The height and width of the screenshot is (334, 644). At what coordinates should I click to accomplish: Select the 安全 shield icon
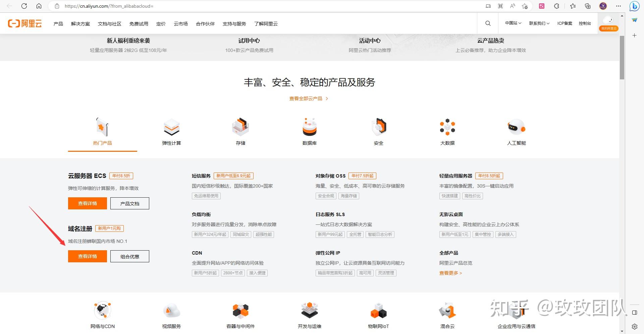pyautogui.click(x=379, y=127)
